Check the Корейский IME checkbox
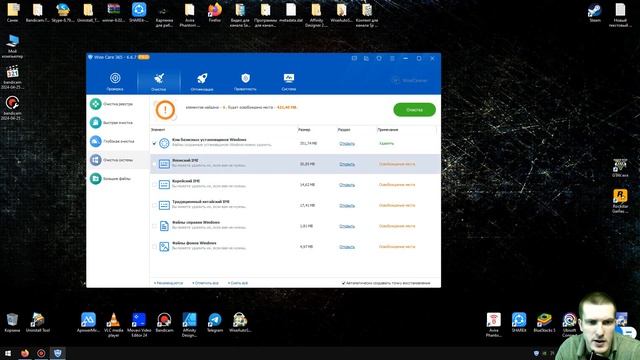 (154, 185)
